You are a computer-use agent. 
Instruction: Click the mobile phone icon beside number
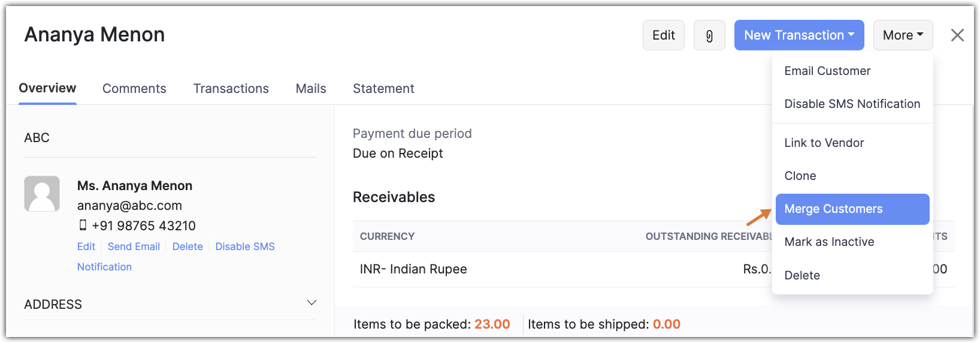(83, 225)
